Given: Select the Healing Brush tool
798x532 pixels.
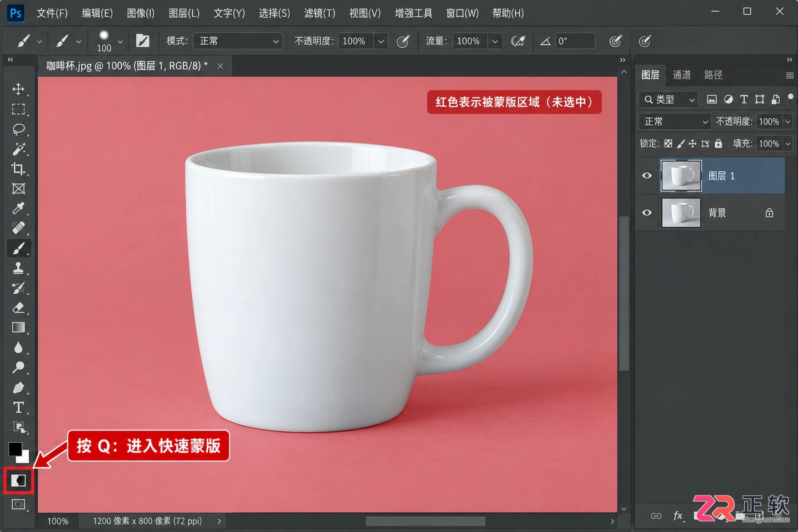Looking at the screenshot, I should pyautogui.click(x=18, y=228).
